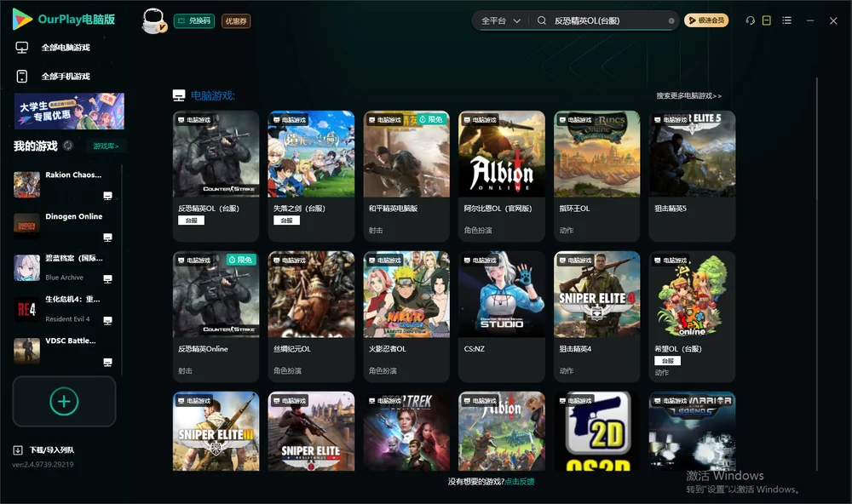Open the user avatar profile
Screen dimensions: 852x504
pos(153,20)
